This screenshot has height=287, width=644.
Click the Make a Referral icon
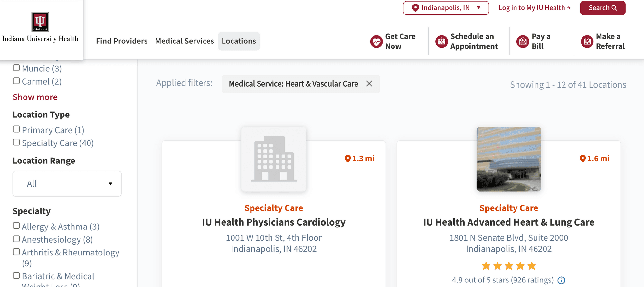pos(587,42)
